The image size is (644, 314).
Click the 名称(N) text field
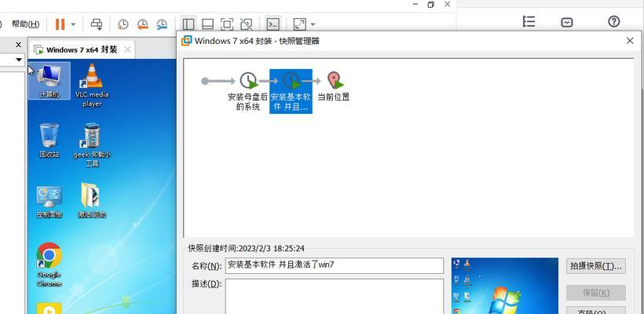pyautogui.click(x=335, y=265)
